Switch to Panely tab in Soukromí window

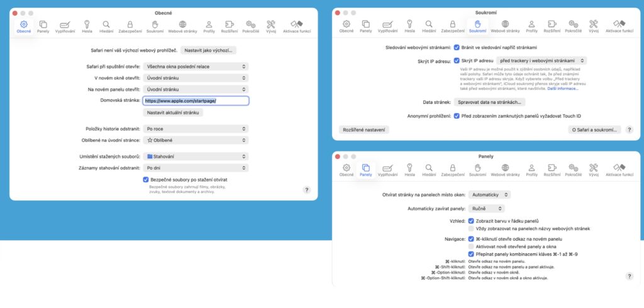tap(366, 26)
